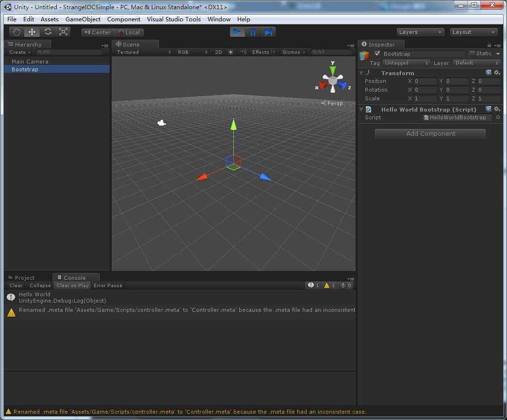Open the Layout dropdown
The height and width of the screenshot is (420, 507).
tap(474, 32)
